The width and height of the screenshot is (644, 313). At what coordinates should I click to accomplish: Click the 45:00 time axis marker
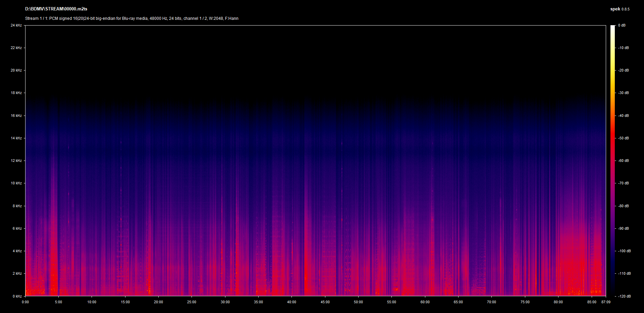(x=325, y=302)
